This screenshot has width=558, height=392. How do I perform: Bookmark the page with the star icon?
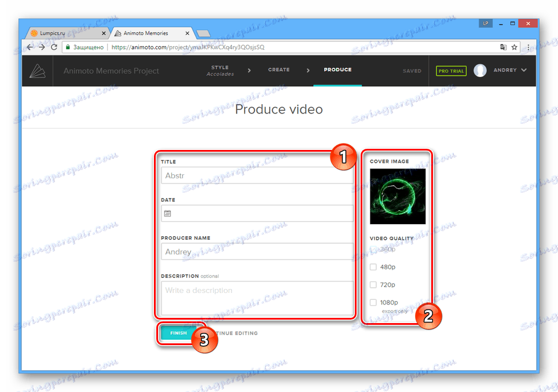514,47
